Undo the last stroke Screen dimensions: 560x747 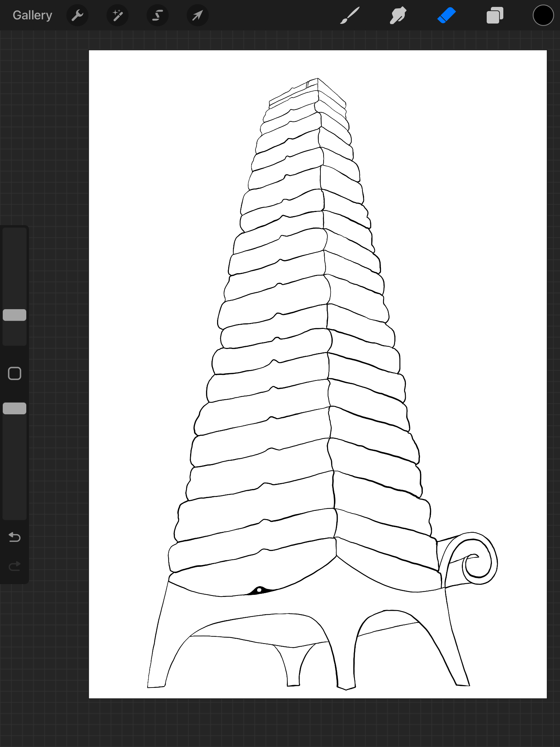tap(15, 537)
